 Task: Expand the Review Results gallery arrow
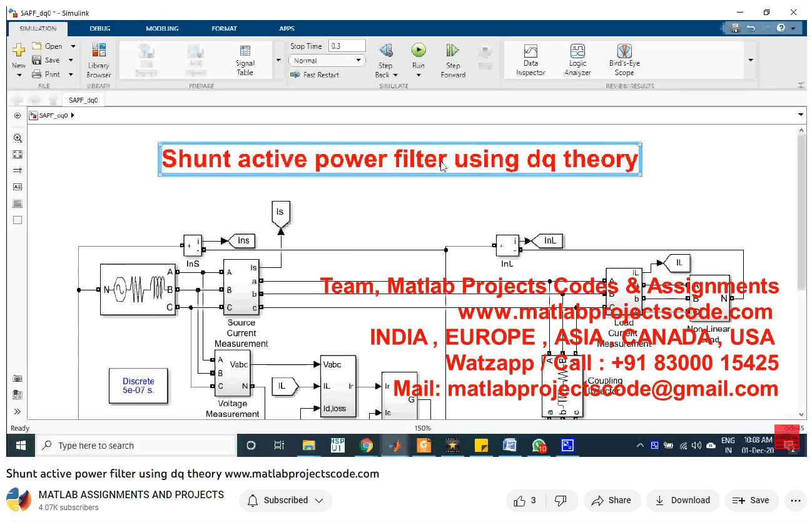750,61
